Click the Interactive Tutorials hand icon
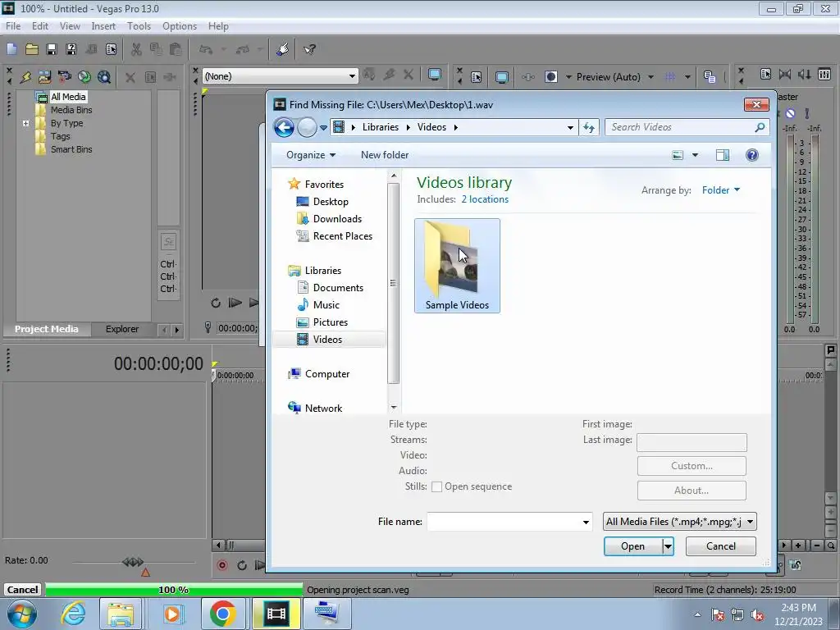 [283, 49]
